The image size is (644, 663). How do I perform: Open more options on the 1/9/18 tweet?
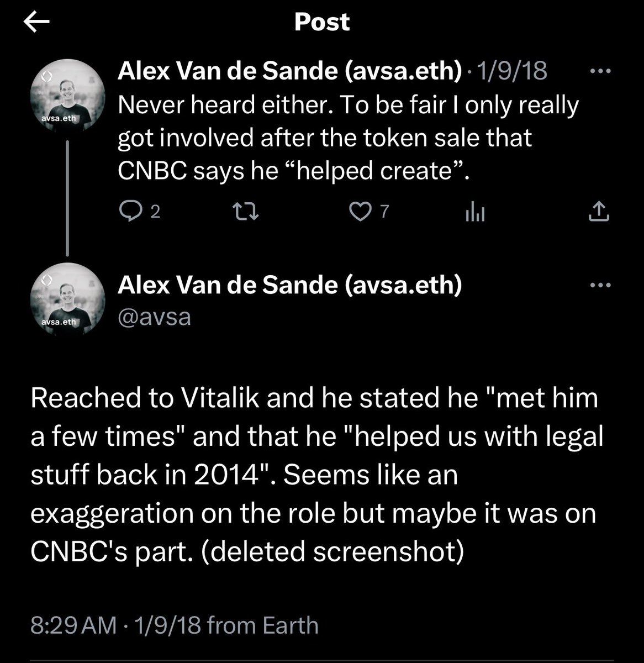click(600, 71)
